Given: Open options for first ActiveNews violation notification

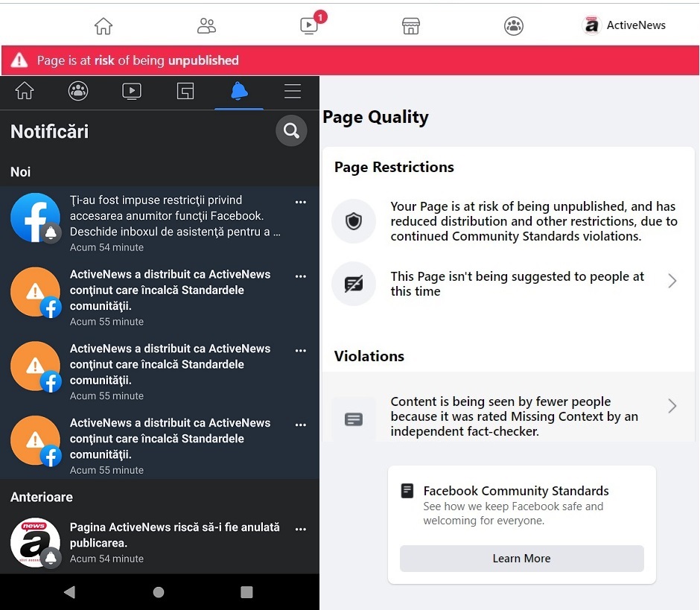Looking at the screenshot, I should click(301, 276).
